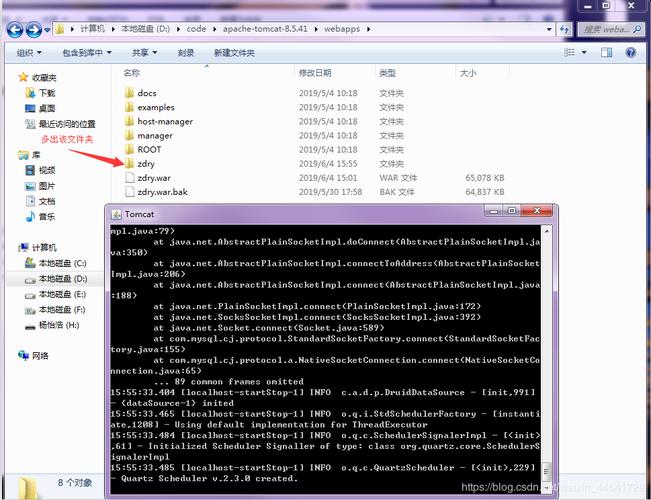The height and width of the screenshot is (500, 651).
Task: Open the help icon
Action: coord(631,52)
